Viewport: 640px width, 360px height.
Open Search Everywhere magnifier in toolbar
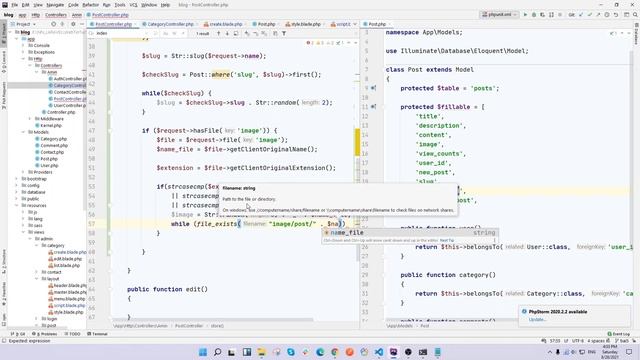pos(636,15)
